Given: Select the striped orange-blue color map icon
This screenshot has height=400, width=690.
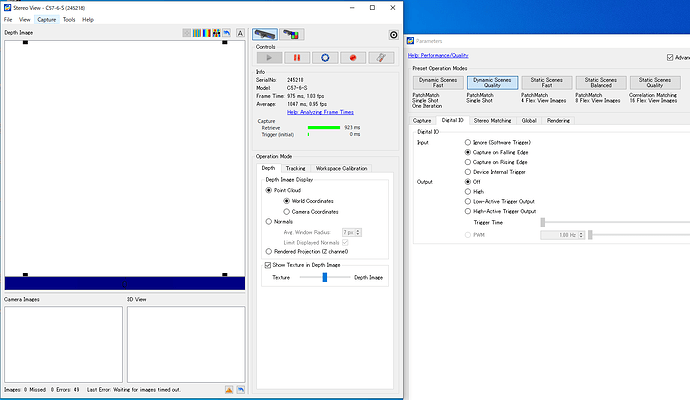Looking at the screenshot, I should pos(197,33).
